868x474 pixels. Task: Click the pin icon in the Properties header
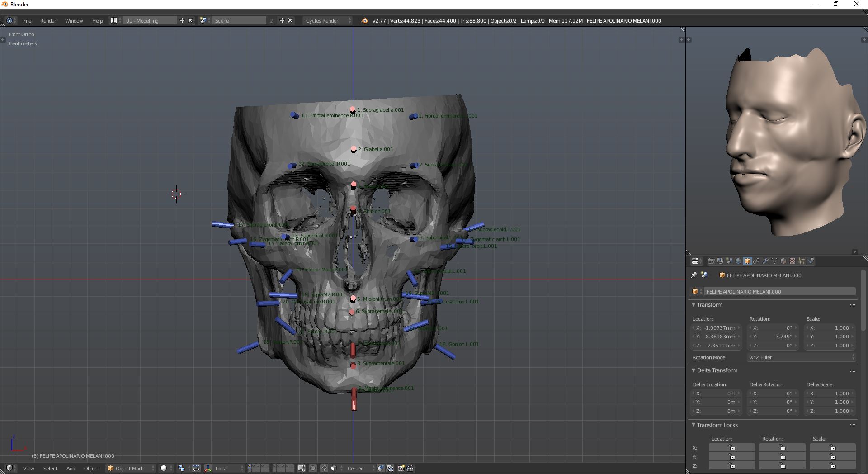[694, 275]
